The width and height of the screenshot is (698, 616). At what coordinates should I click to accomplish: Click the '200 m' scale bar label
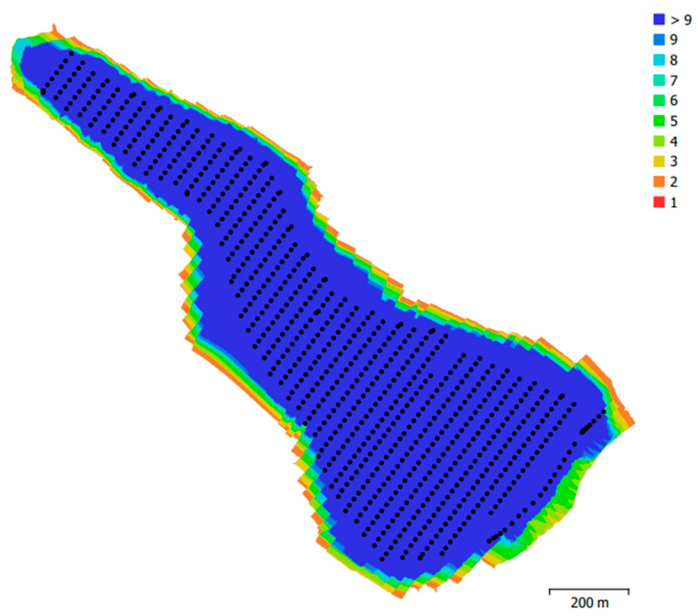(589, 603)
